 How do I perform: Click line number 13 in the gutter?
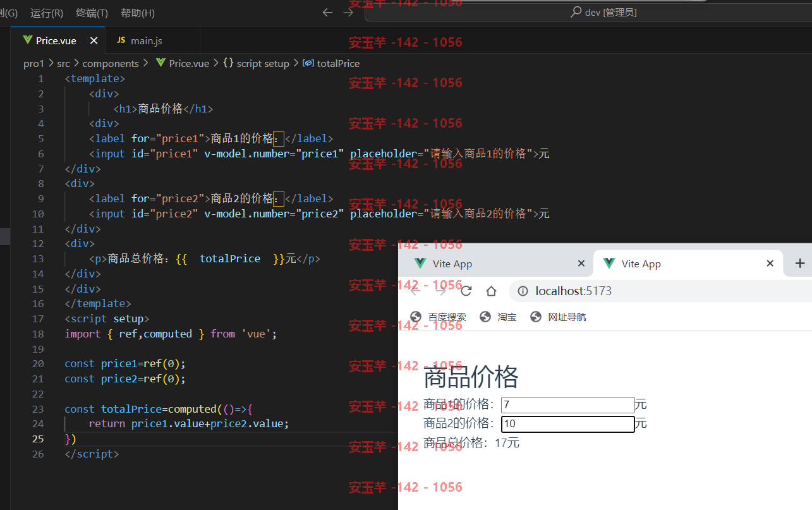tap(38, 258)
